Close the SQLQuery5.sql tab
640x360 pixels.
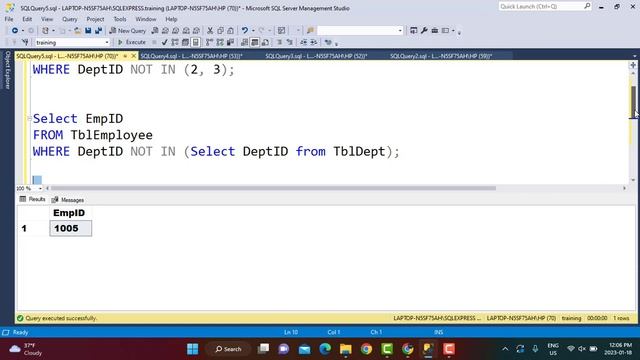133,56
